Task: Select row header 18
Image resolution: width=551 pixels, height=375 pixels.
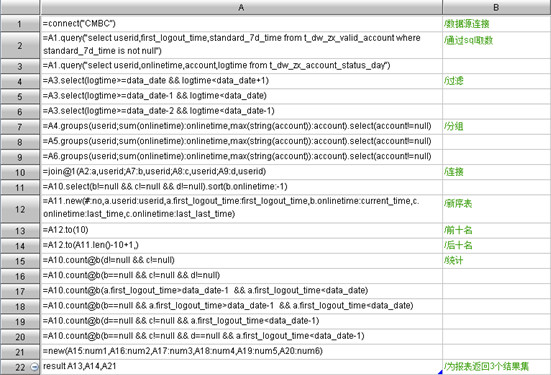Action: [x=20, y=306]
